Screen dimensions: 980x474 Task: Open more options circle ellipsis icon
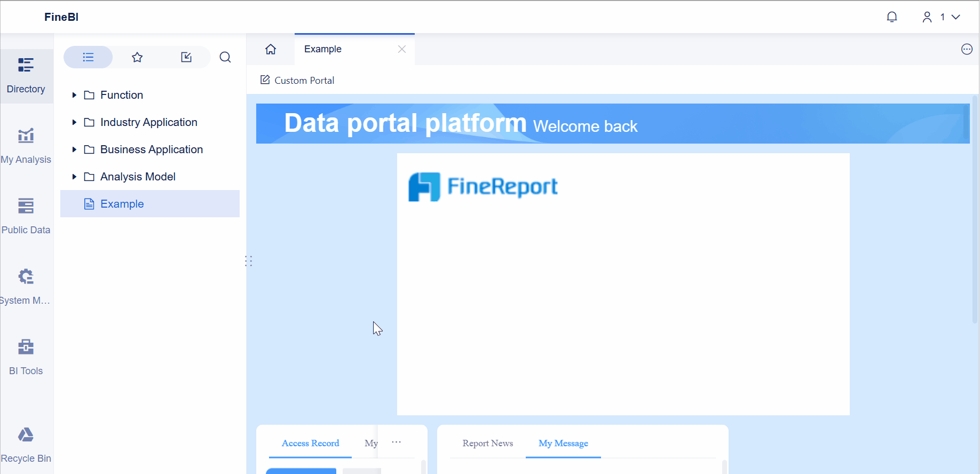(967, 49)
